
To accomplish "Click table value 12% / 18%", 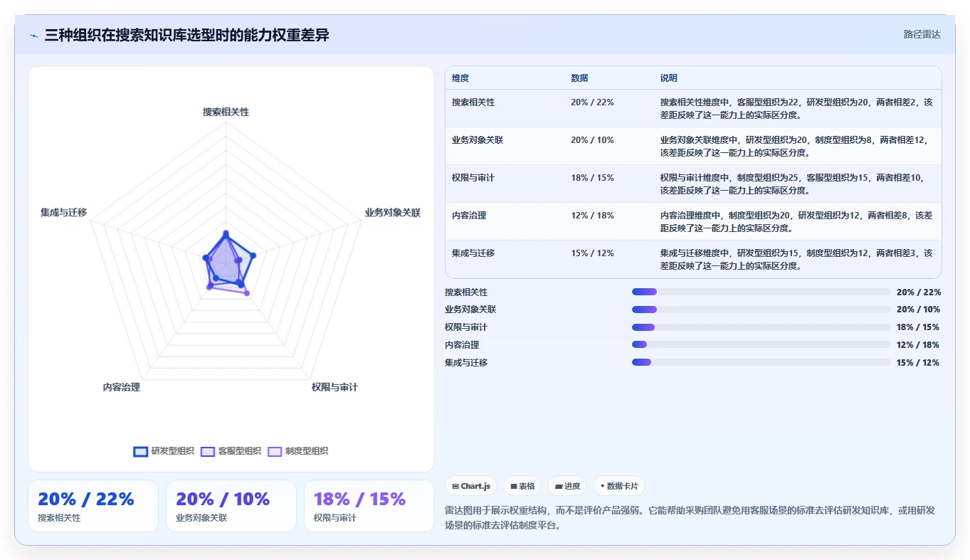I will pyautogui.click(x=592, y=216).
